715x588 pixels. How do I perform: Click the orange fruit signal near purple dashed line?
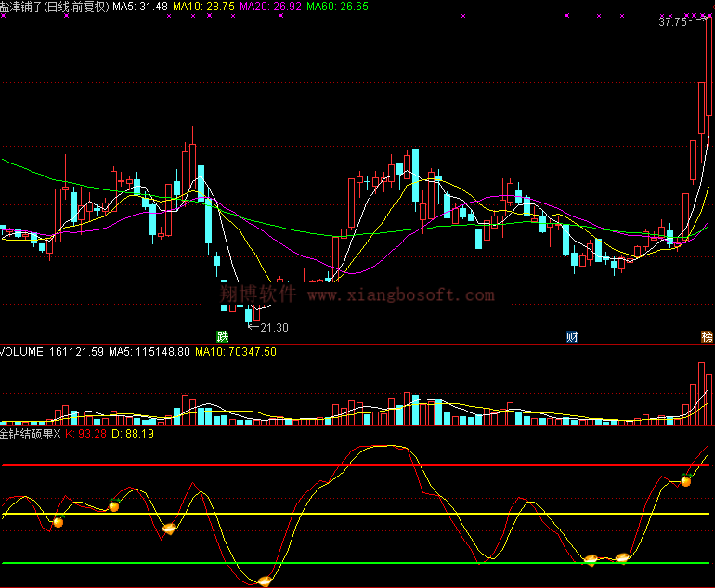click(686, 480)
